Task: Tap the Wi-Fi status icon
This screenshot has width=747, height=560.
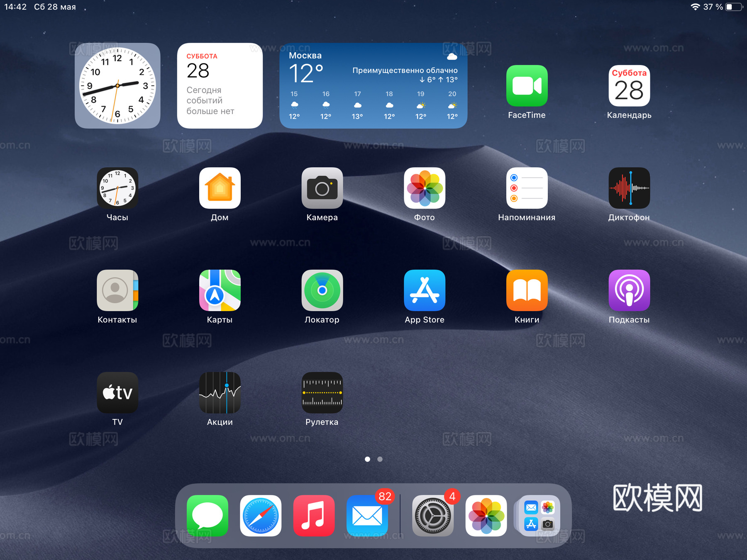Action: pyautogui.click(x=695, y=7)
